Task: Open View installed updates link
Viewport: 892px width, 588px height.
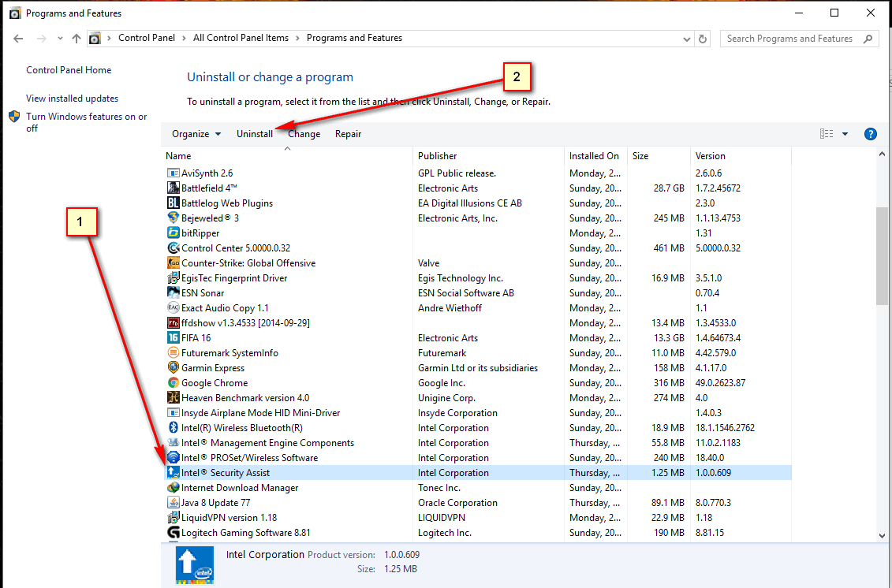Action: (73, 99)
